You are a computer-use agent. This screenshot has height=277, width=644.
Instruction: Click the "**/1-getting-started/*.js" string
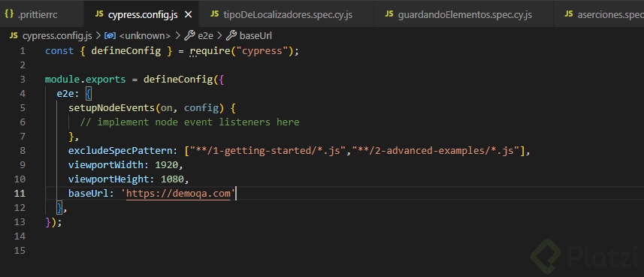[x=268, y=151]
